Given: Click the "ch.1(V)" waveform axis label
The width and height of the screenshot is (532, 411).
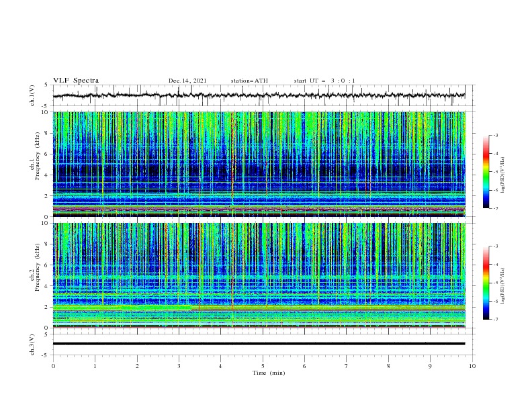Looking at the screenshot, I should click(x=32, y=95).
